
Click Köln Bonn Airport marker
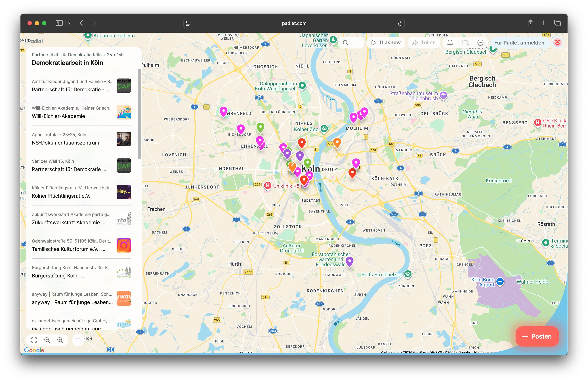[x=500, y=282]
